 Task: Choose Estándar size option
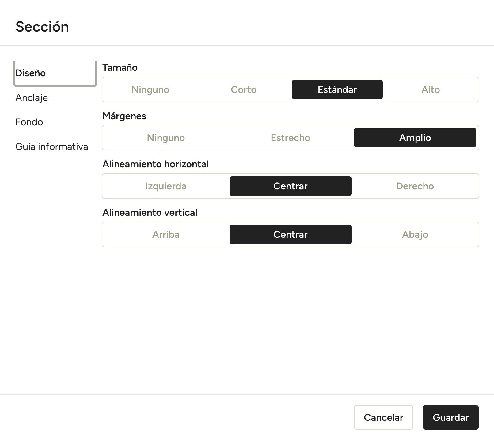coord(337,89)
